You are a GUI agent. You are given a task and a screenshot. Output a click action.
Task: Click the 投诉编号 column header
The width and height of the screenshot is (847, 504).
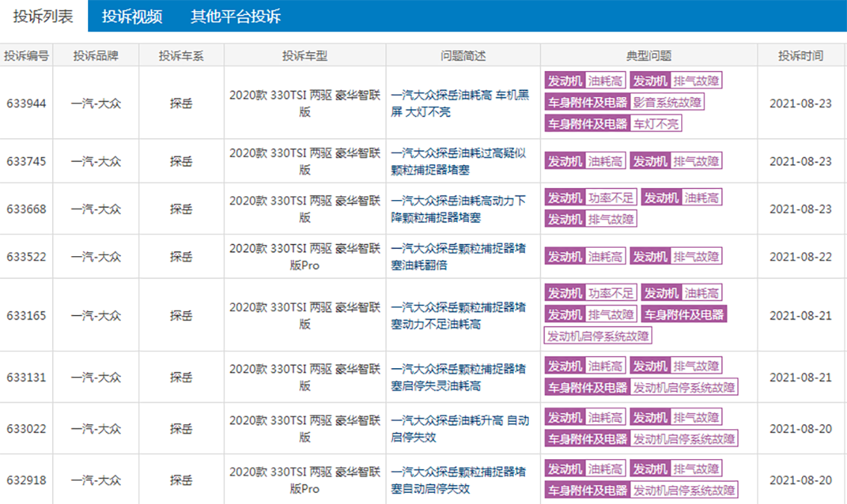[x=26, y=56]
